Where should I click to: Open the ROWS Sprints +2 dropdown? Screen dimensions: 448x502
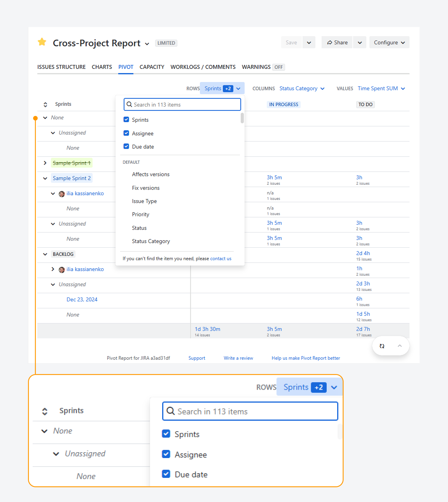pyautogui.click(x=222, y=88)
